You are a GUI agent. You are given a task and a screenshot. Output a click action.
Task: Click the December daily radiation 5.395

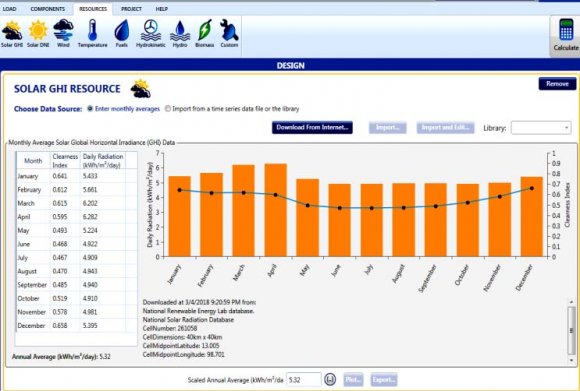point(90,326)
